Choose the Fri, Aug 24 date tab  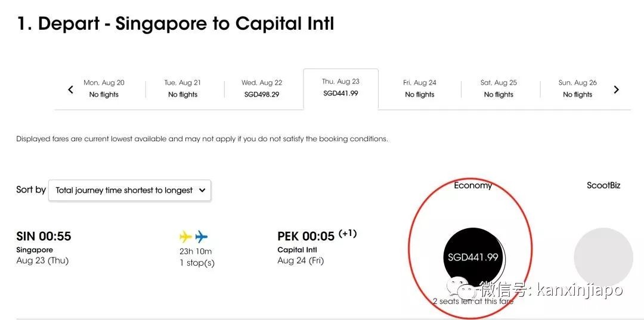pyautogui.click(x=420, y=88)
